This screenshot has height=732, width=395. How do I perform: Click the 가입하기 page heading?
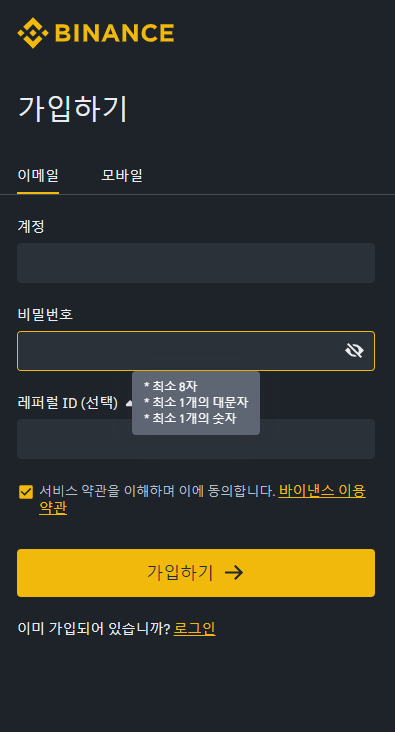[72, 109]
